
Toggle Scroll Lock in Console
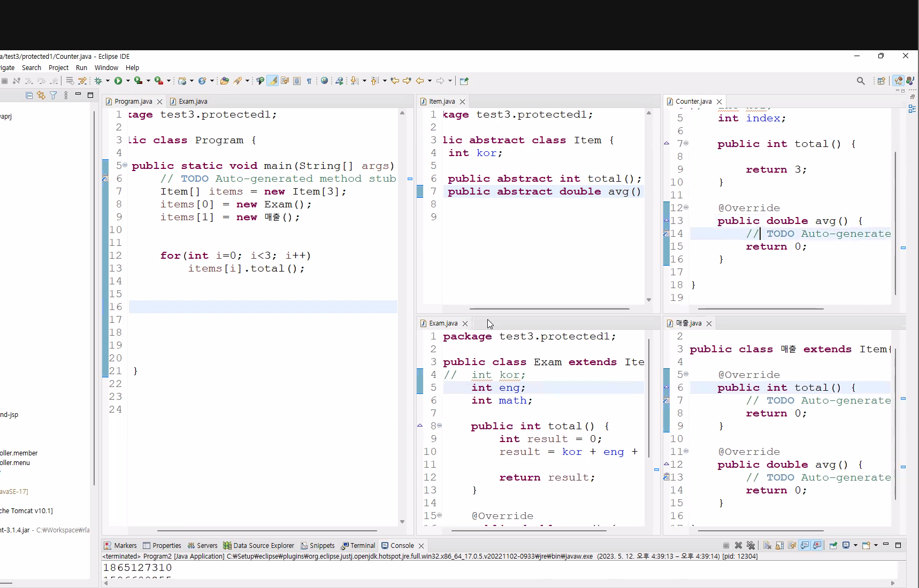[x=779, y=545]
